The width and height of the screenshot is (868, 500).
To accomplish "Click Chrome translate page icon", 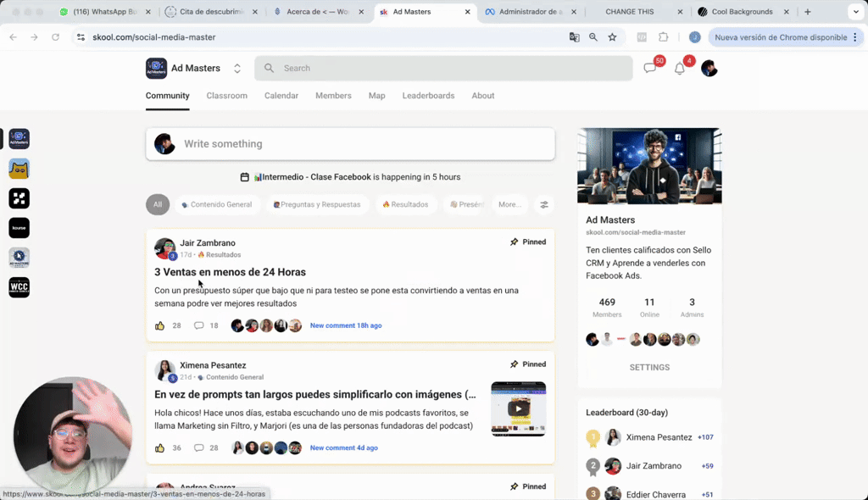I will coord(574,37).
